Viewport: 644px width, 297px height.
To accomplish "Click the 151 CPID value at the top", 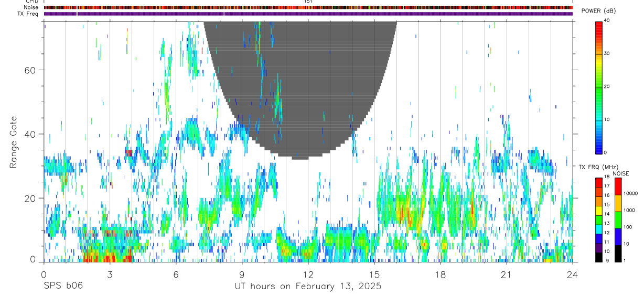I will 308,2.
